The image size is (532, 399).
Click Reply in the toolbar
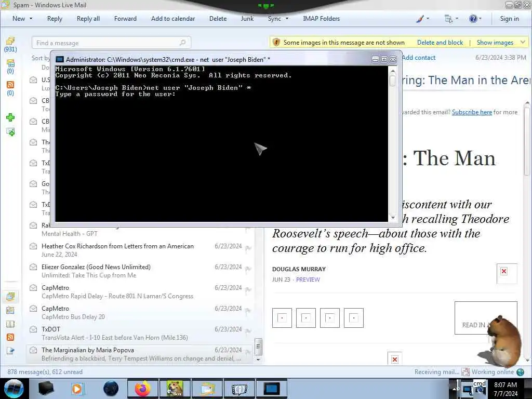point(55,19)
